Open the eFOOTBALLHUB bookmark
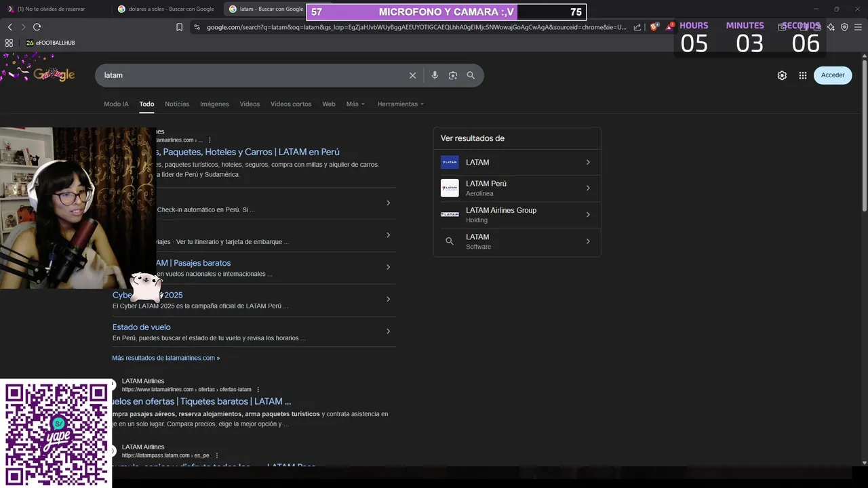This screenshot has width=868, height=488. (x=50, y=43)
